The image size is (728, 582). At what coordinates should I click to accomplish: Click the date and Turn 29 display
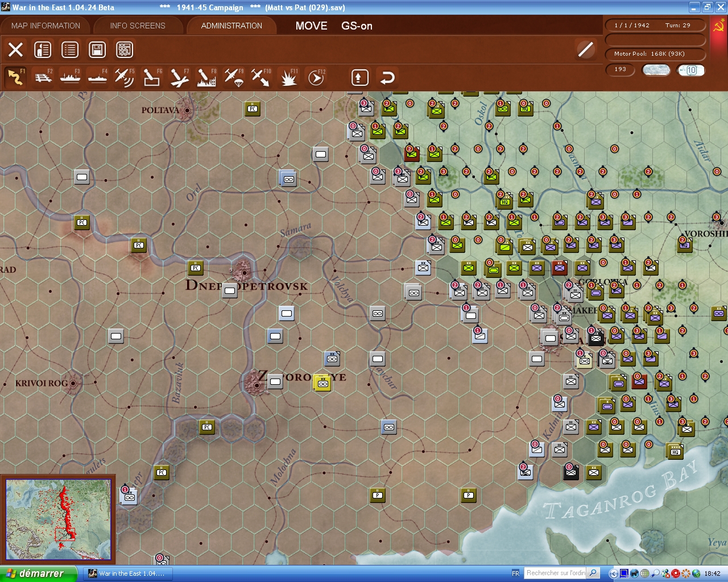click(x=655, y=25)
